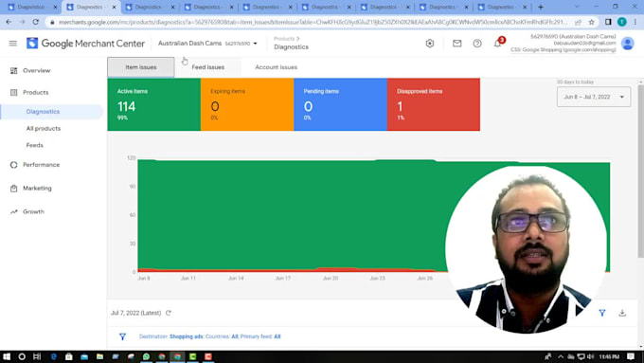The height and width of the screenshot is (363, 644).
Task: Open the hamburger navigation menu
Action: point(13,44)
